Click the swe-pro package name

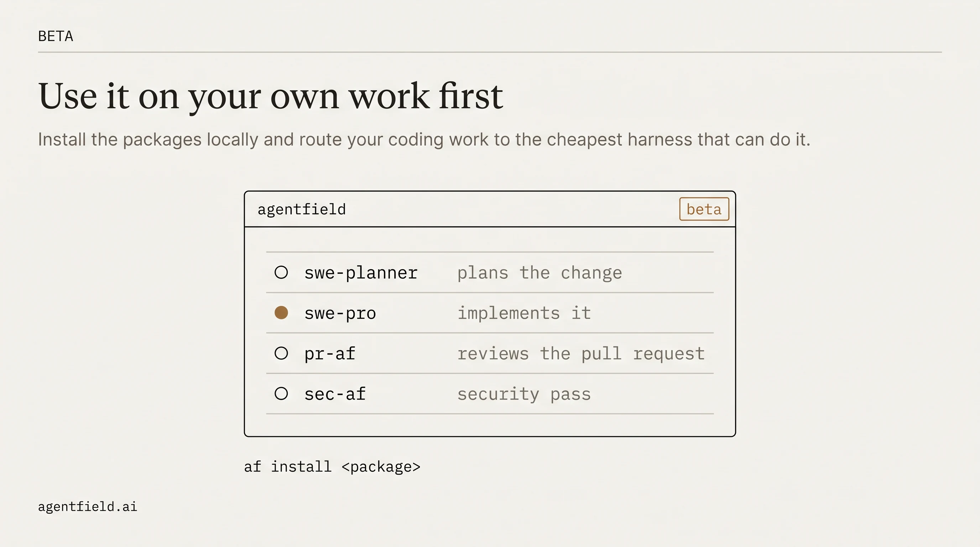click(x=340, y=313)
